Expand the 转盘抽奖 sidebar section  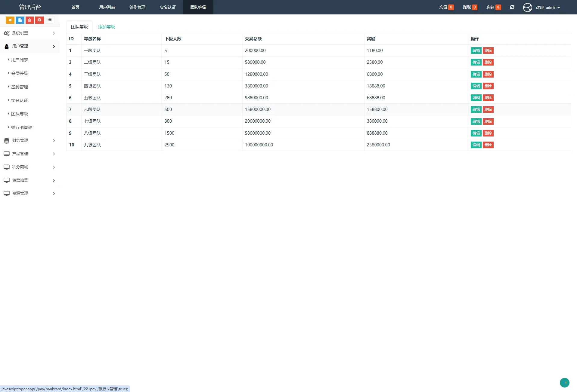pyautogui.click(x=29, y=180)
